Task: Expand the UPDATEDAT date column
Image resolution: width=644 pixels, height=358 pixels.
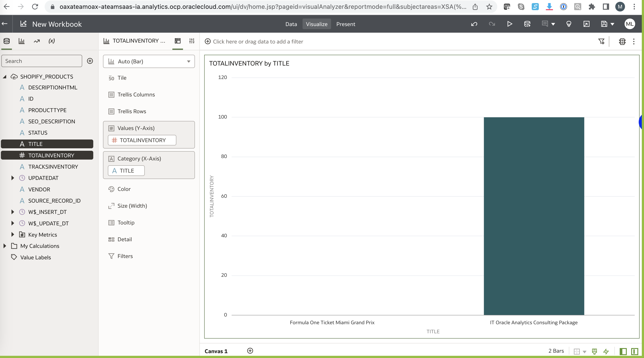Action: [x=13, y=178]
